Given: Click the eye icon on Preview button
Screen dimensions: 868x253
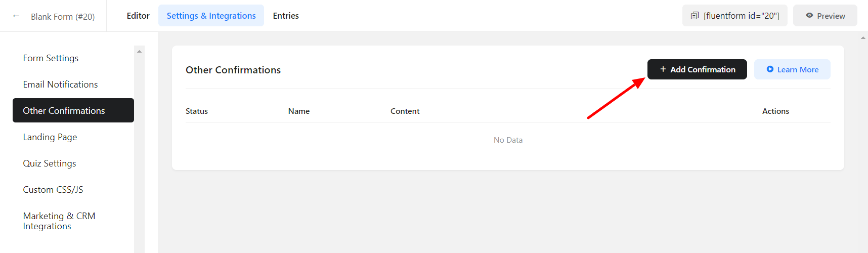Looking at the screenshot, I should click(x=809, y=16).
